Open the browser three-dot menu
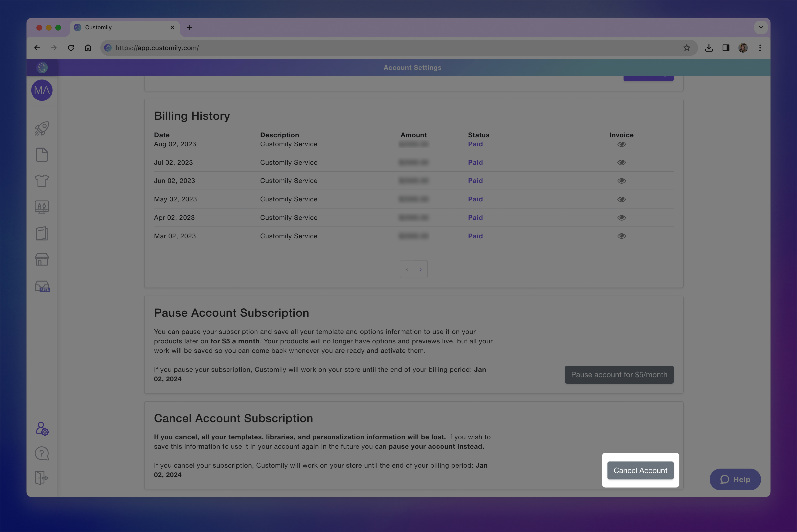Screen dimensions: 797x532 pos(760,48)
